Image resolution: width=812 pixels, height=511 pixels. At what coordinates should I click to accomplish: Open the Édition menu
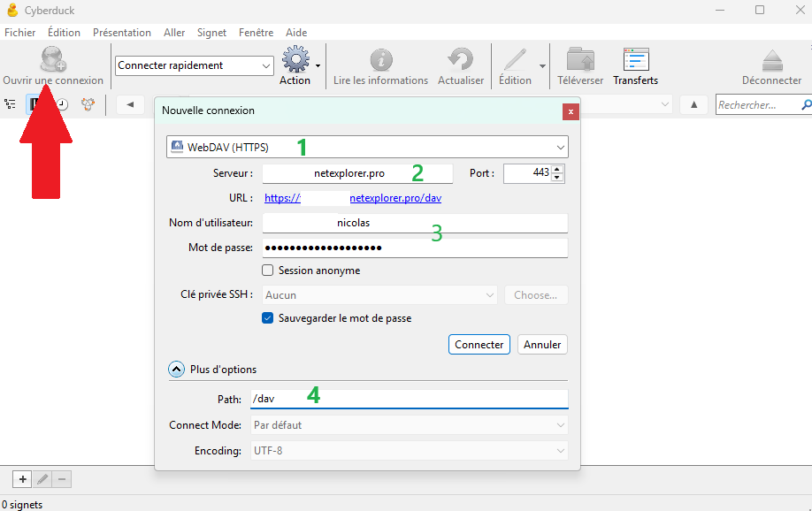(64, 33)
